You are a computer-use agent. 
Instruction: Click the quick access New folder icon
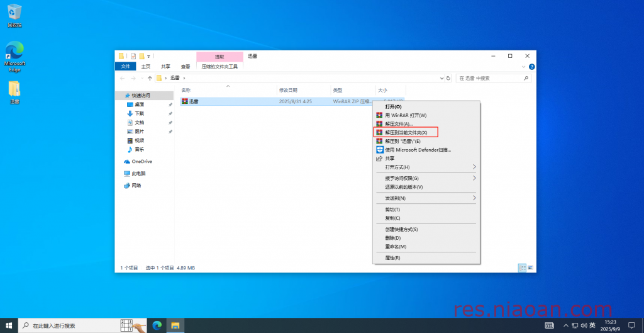142,56
